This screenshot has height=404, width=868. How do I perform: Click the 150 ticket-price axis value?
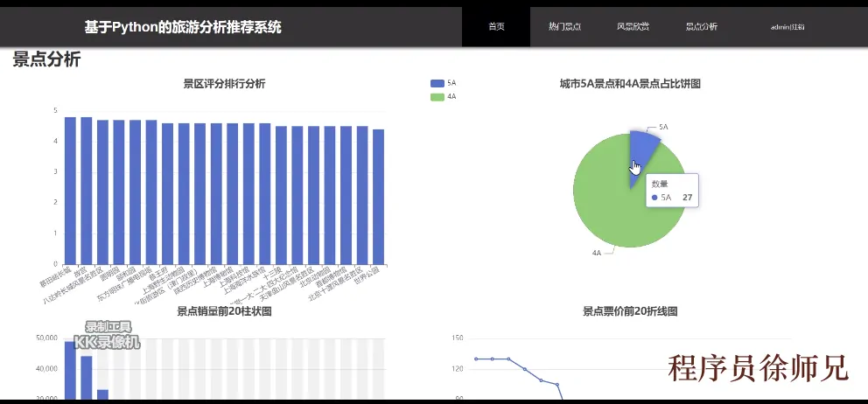point(458,338)
